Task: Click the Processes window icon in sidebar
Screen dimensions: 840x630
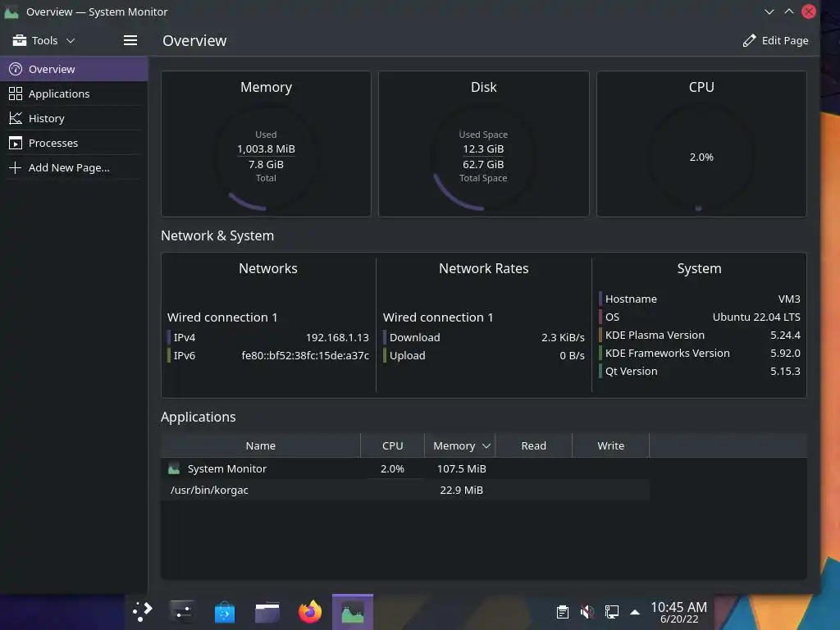Action: coord(16,143)
